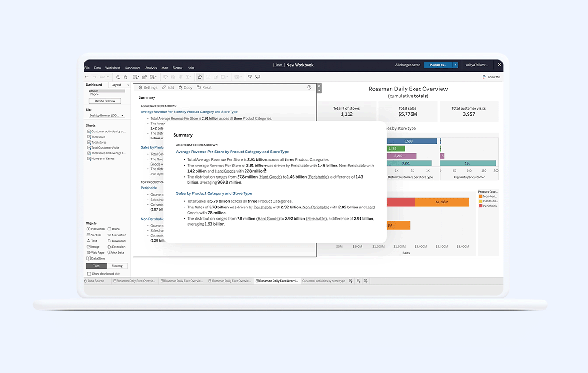588x373 pixels.
Task: Click the Device Preview button
Action: tap(105, 101)
